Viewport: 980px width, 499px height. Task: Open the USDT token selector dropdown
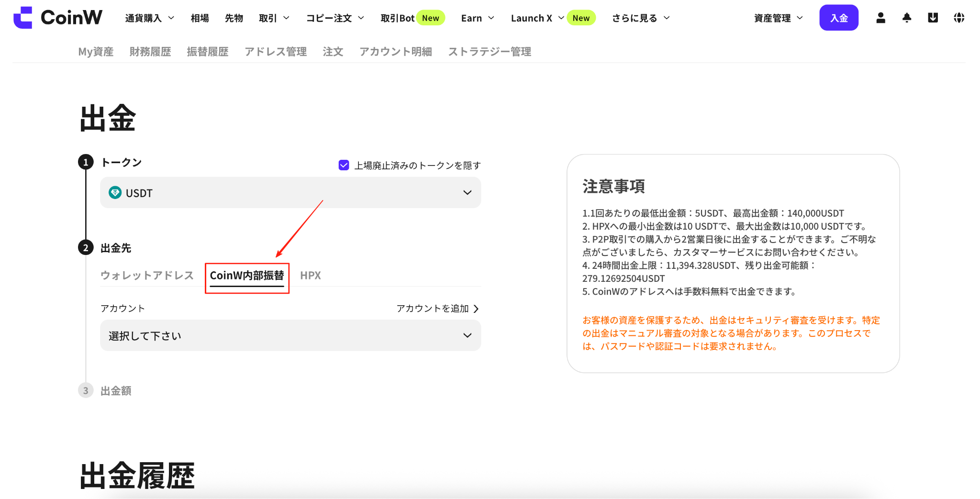290,193
